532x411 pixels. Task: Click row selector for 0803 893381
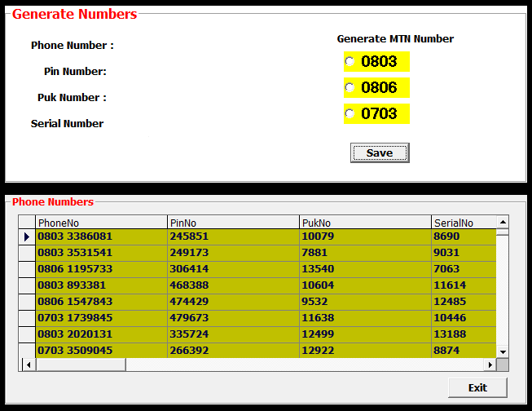coord(27,285)
